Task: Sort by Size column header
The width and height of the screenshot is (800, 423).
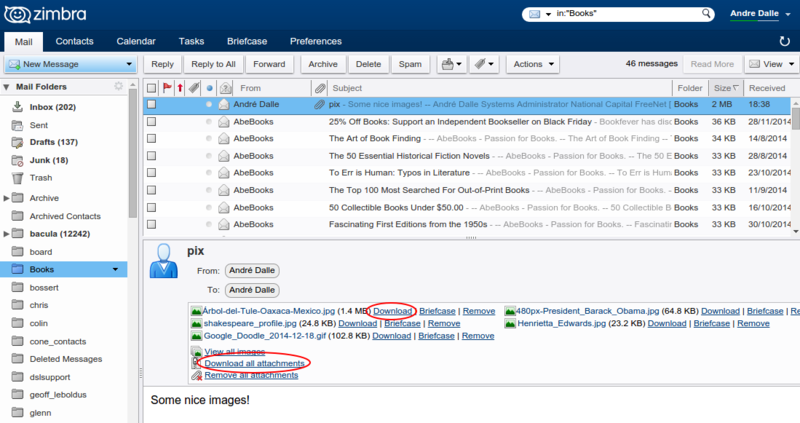Action: 726,88
